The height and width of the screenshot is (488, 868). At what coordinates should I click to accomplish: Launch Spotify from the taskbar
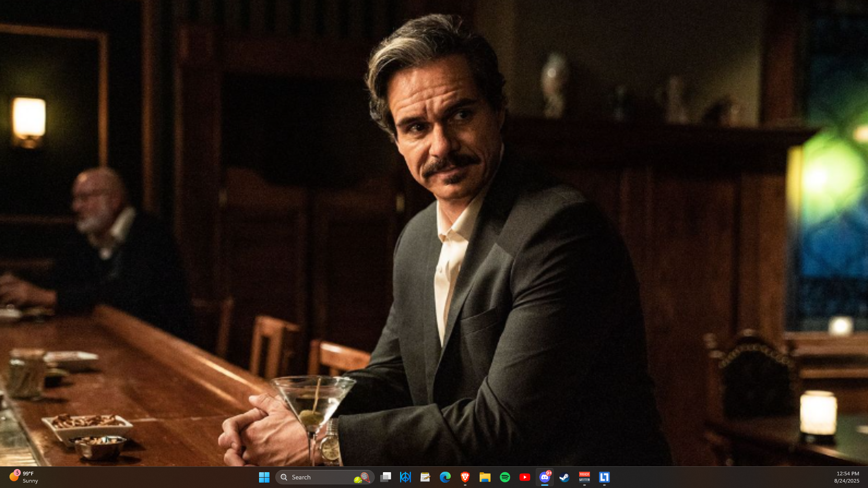click(505, 477)
